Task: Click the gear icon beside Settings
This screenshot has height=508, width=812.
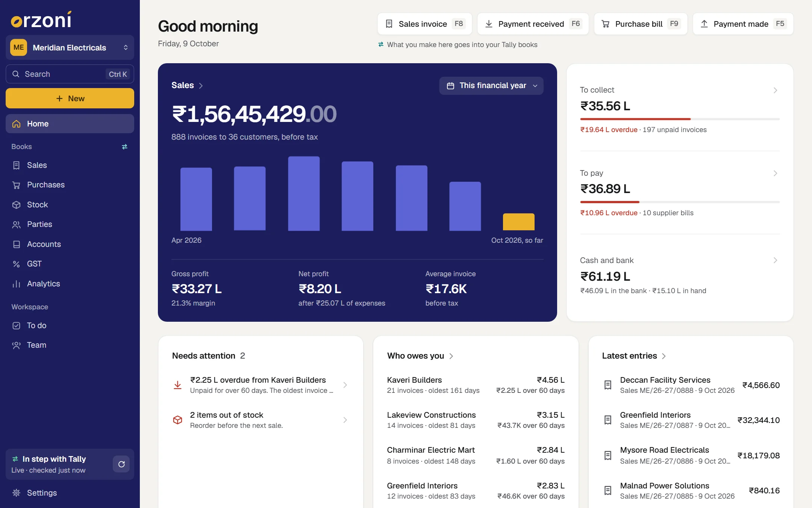Action: (x=16, y=493)
